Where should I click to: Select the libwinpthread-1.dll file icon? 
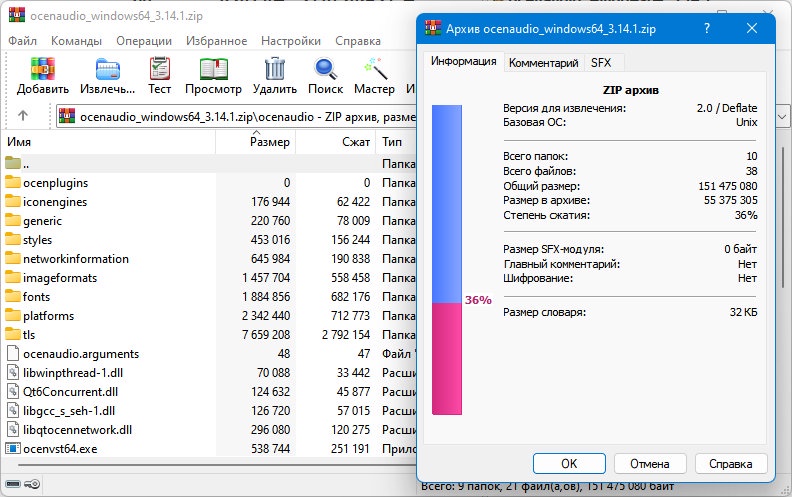click(x=13, y=373)
